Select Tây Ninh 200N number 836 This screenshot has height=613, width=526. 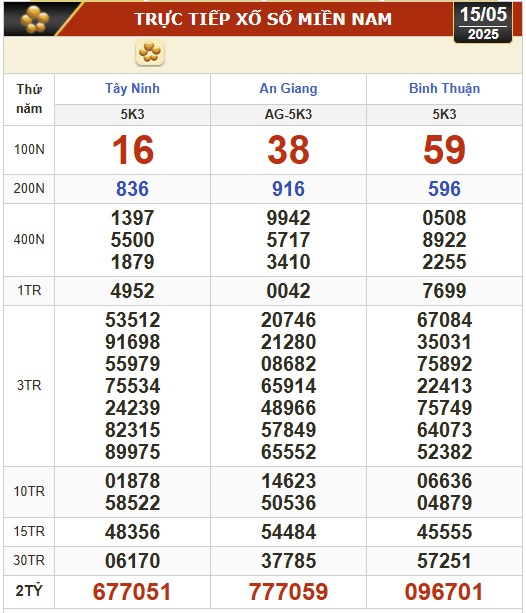click(132, 189)
